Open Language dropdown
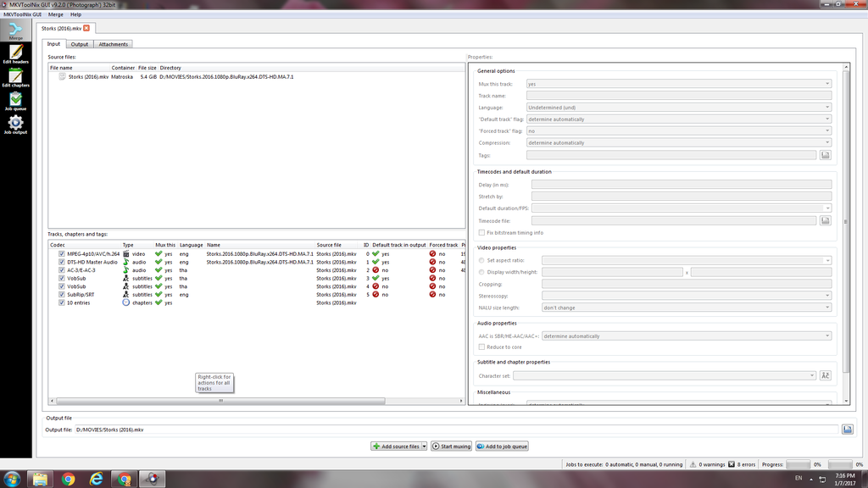The width and height of the screenshot is (868, 488). [679, 108]
